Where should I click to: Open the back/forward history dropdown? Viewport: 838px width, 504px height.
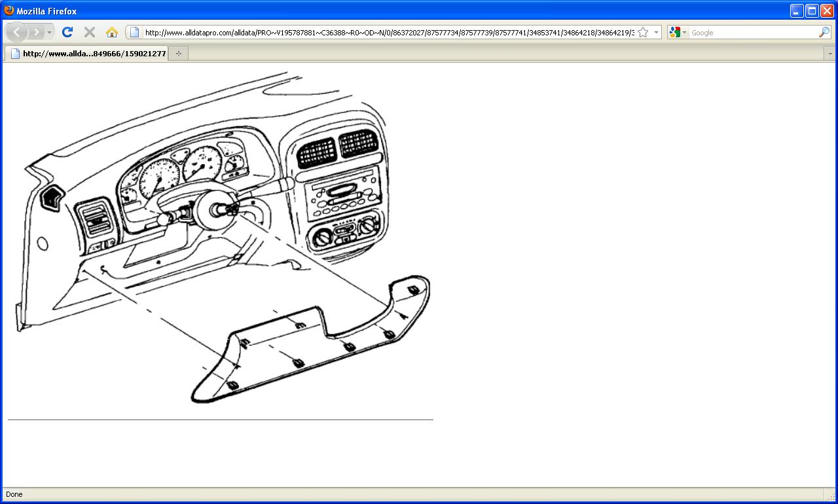point(49,32)
